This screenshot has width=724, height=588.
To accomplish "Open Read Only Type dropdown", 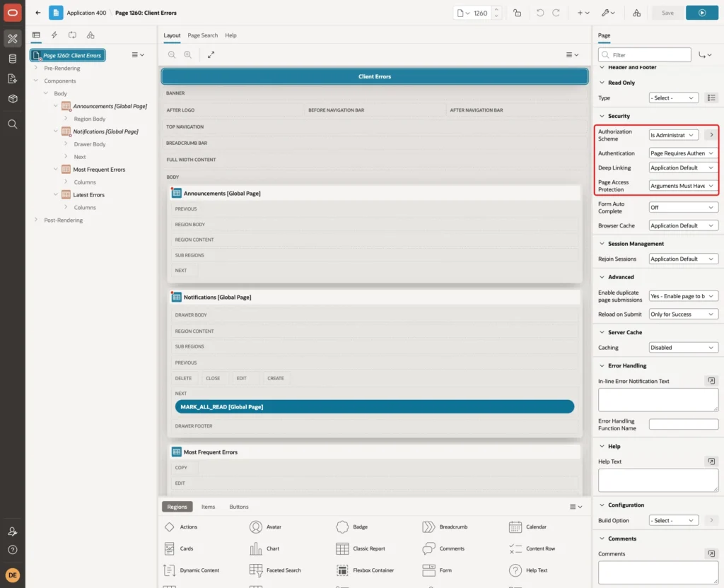I will click(x=673, y=98).
